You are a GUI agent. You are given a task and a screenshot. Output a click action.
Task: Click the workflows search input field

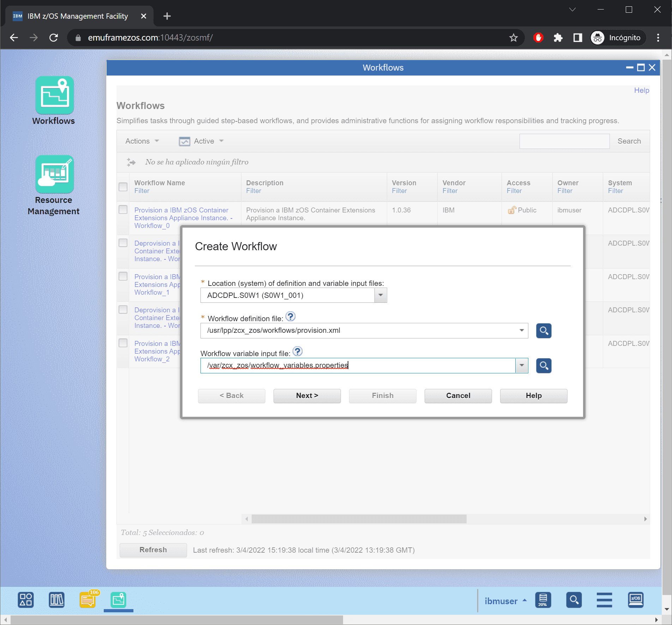564,141
